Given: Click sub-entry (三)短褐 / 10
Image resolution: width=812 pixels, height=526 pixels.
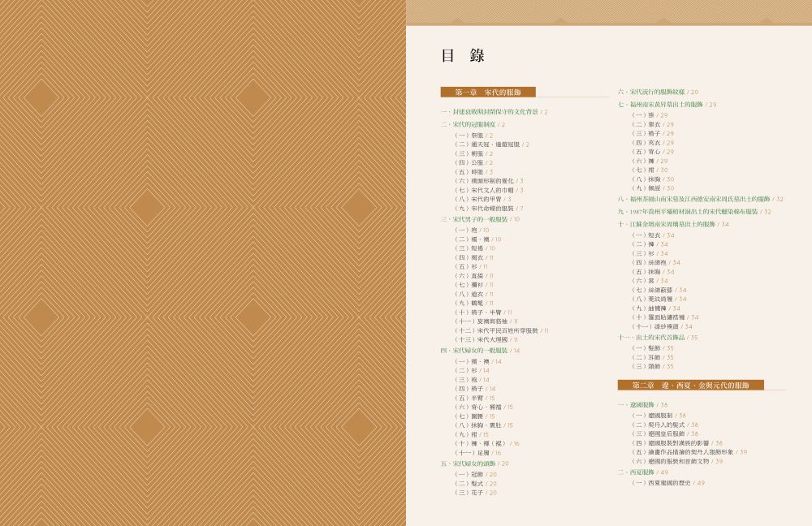Looking at the screenshot, I should (475, 248).
